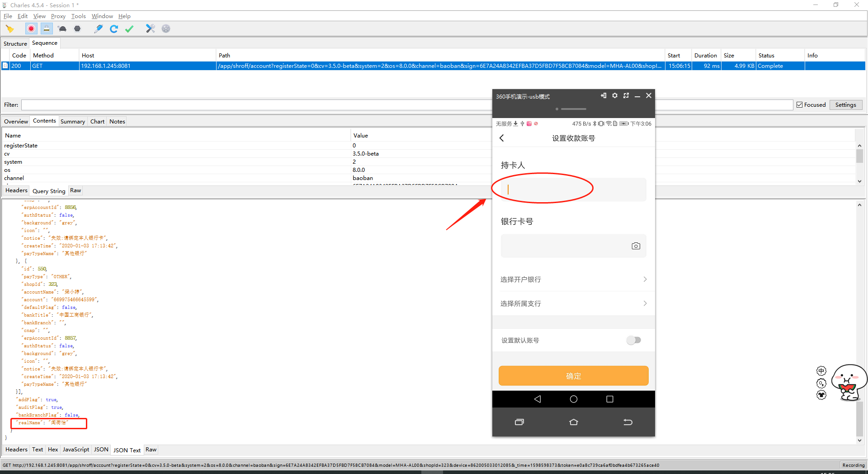Click the 银行卡号 bank card number field
This screenshot has width=868, height=474.
coord(574,246)
